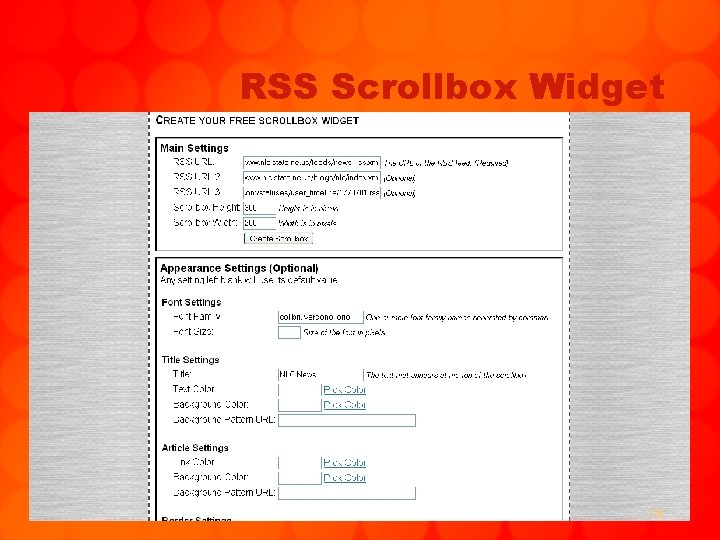
Task: Click the Article Background Color field
Action: (x=299, y=478)
